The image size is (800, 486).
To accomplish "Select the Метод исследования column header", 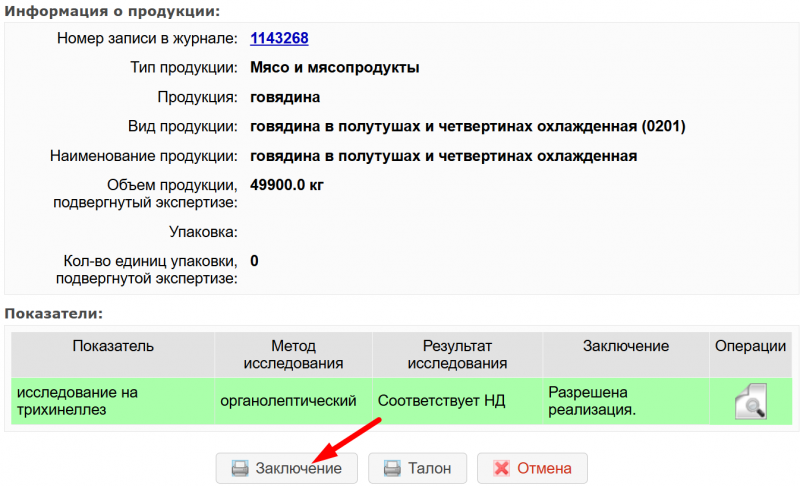I will click(x=293, y=354).
